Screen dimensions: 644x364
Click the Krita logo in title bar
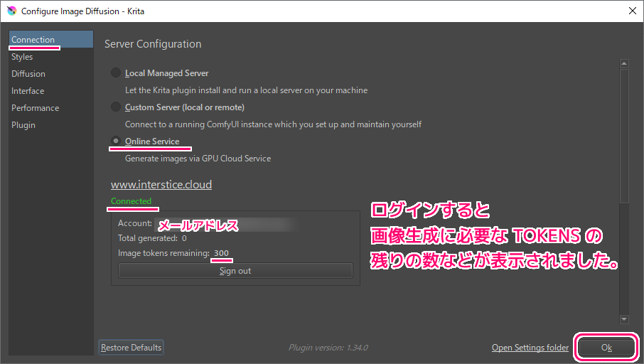[x=12, y=11]
